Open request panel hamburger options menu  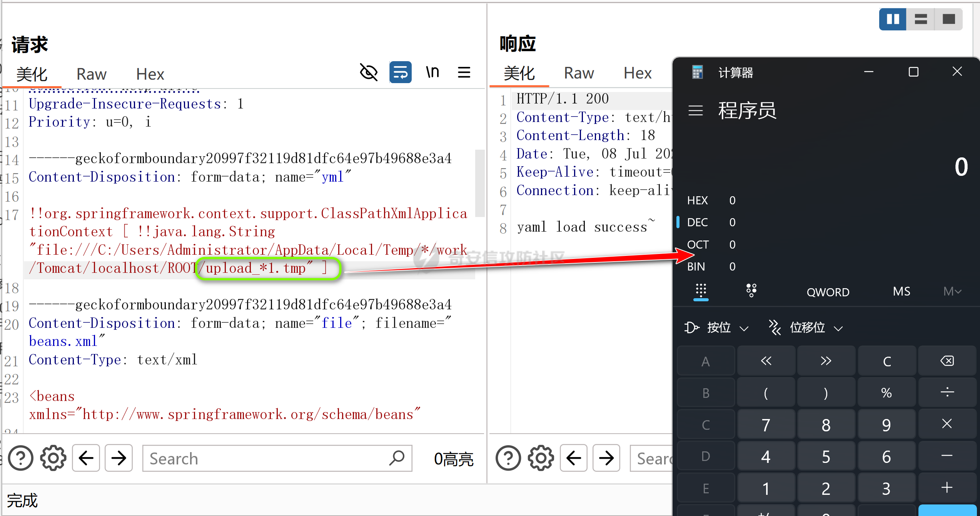464,72
